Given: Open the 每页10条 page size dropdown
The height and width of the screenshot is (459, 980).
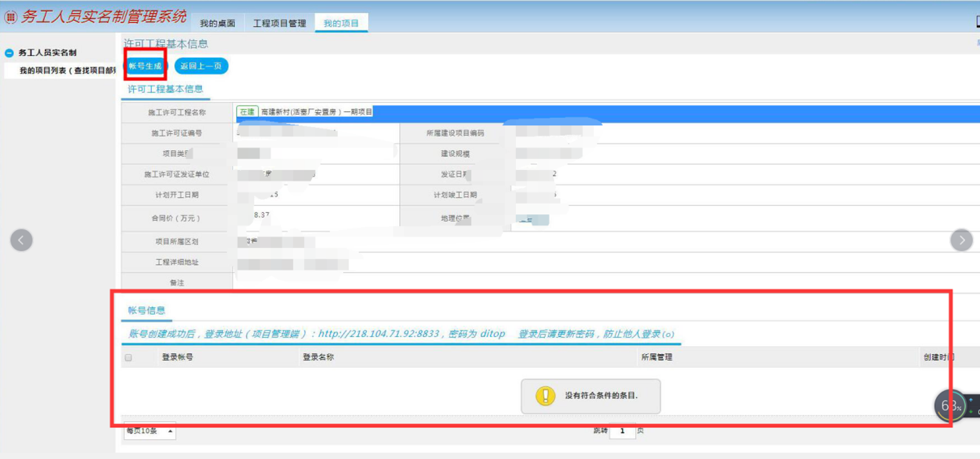Looking at the screenshot, I should (x=149, y=431).
